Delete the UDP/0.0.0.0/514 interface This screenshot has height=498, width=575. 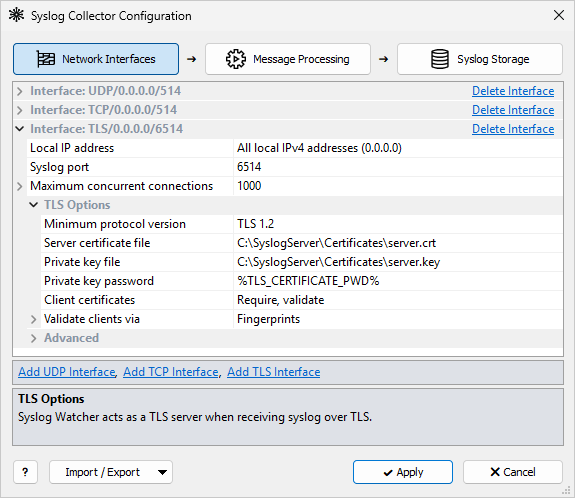513,91
